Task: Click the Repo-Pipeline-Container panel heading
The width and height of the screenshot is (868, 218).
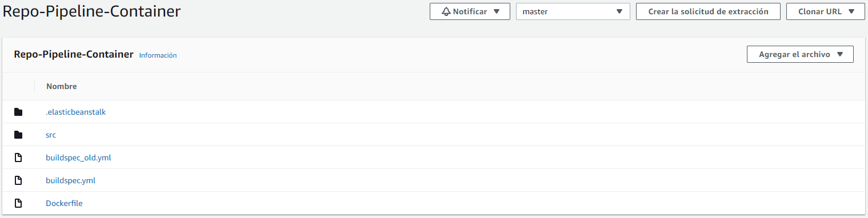Action: pyautogui.click(x=74, y=55)
